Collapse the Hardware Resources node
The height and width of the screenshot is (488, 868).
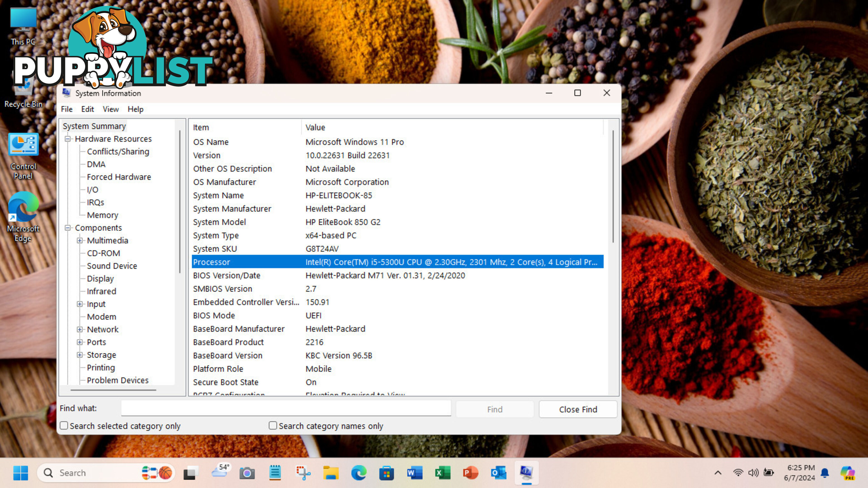click(x=68, y=139)
